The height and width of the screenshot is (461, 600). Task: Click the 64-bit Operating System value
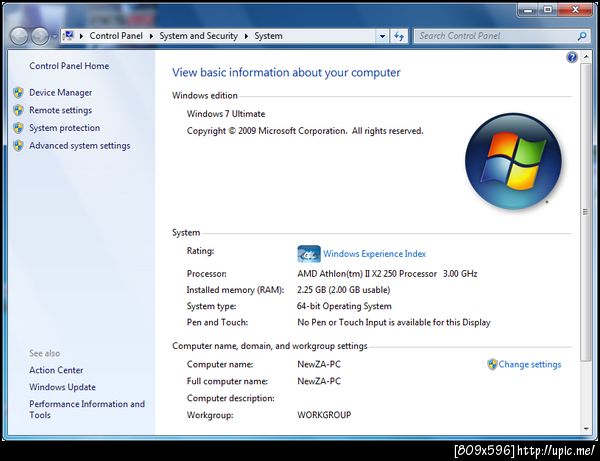pyautogui.click(x=344, y=306)
